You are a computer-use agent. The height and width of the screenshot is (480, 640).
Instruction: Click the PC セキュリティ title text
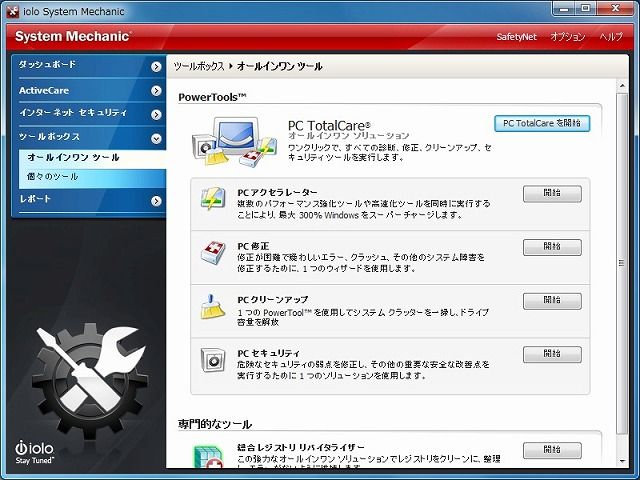269,353
